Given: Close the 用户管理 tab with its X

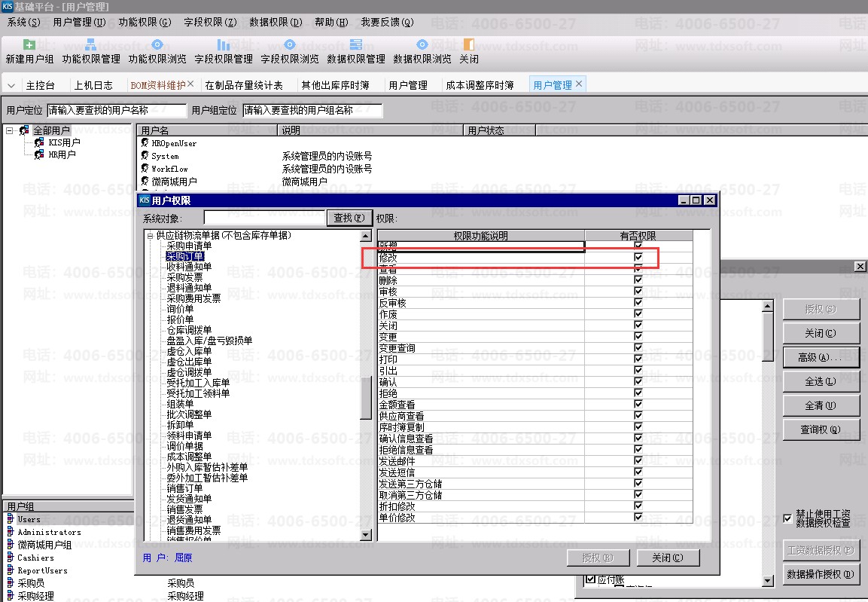Looking at the screenshot, I should 579,84.
